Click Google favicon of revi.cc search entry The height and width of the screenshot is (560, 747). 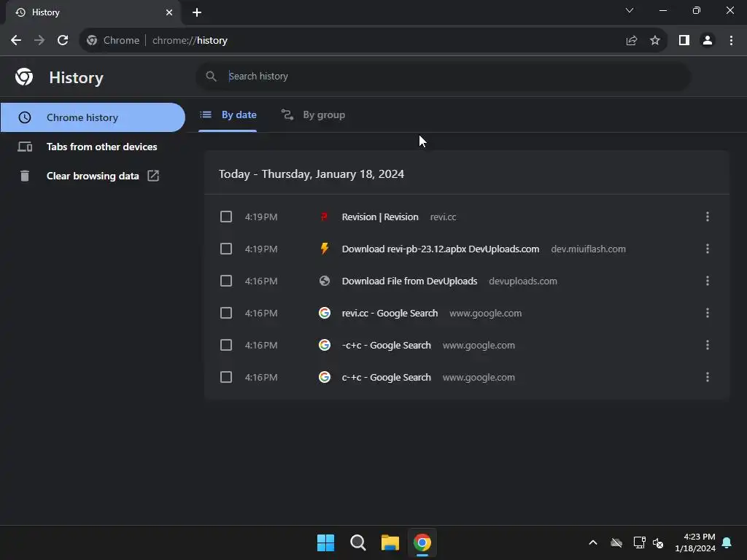(325, 313)
